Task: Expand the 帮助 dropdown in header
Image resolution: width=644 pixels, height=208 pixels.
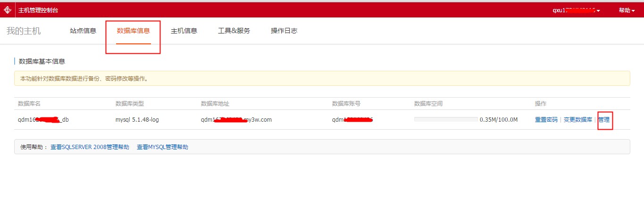Action: (x=627, y=10)
